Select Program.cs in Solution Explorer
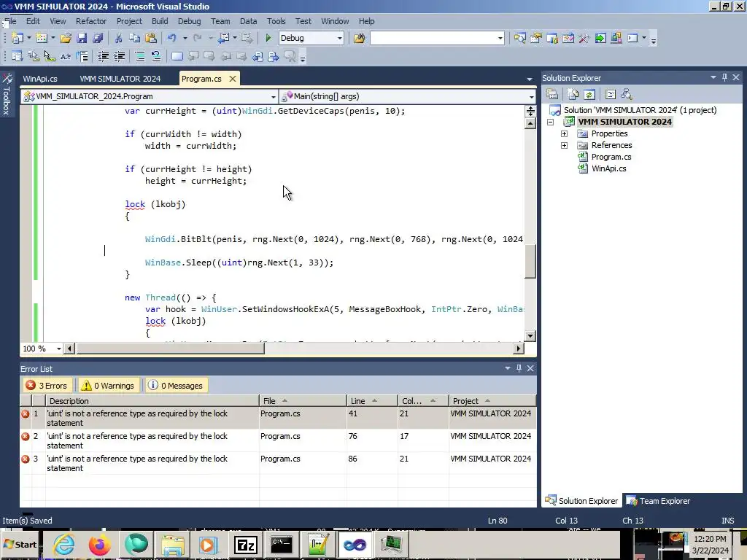 point(611,157)
